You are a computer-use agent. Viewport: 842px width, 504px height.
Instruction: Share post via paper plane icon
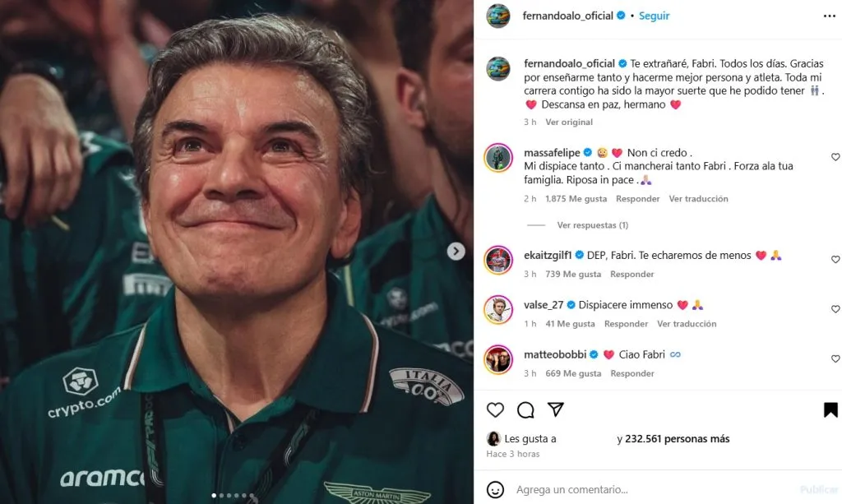coord(555,409)
